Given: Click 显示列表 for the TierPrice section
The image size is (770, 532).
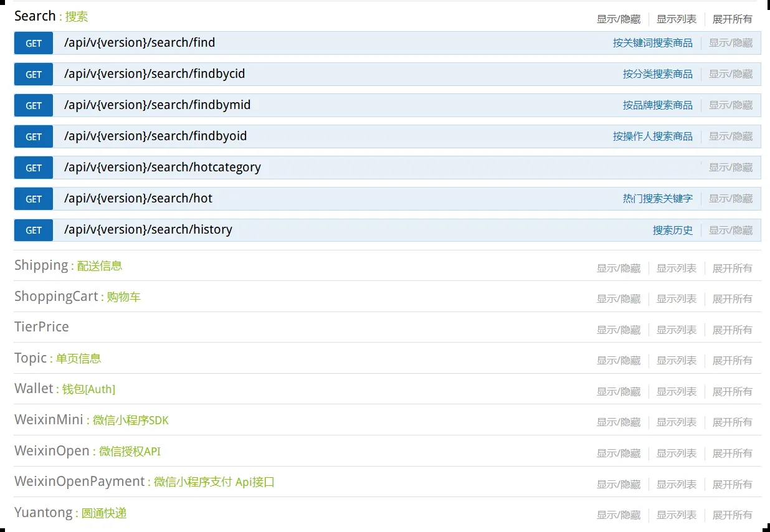Looking at the screenshot, I should coord(676,330).
